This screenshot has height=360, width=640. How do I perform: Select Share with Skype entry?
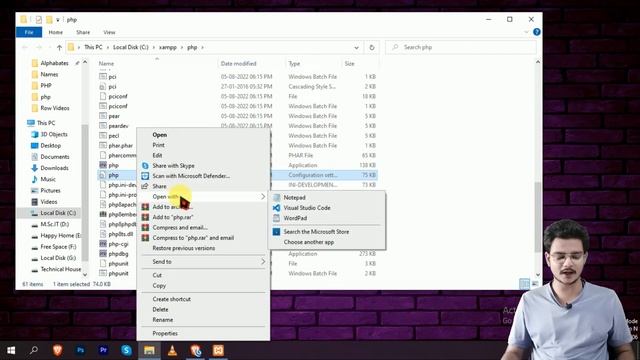173,166
